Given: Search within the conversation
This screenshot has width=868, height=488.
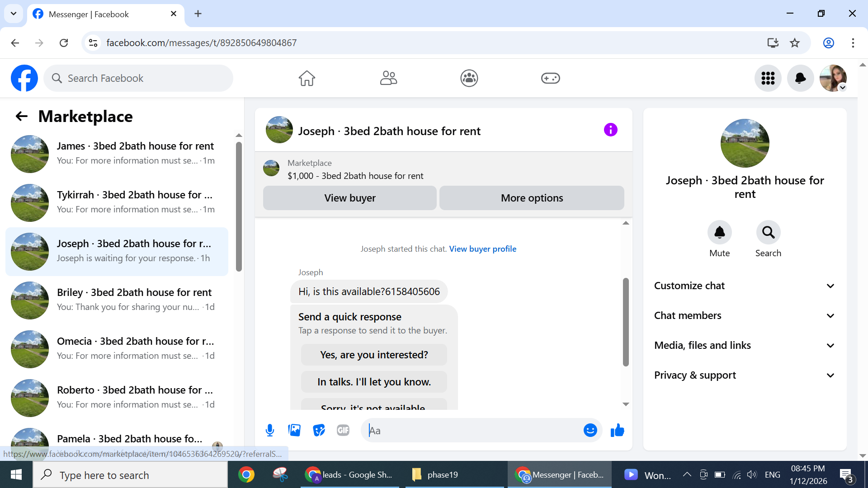Looking at the screenshot, I should click(768, 233).
